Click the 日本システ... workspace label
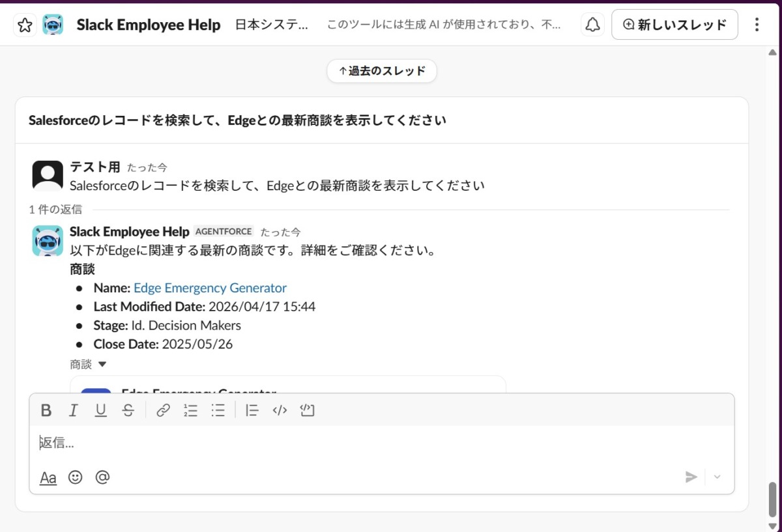This screenshot has height=532, width=782. [x=272, y=25]
